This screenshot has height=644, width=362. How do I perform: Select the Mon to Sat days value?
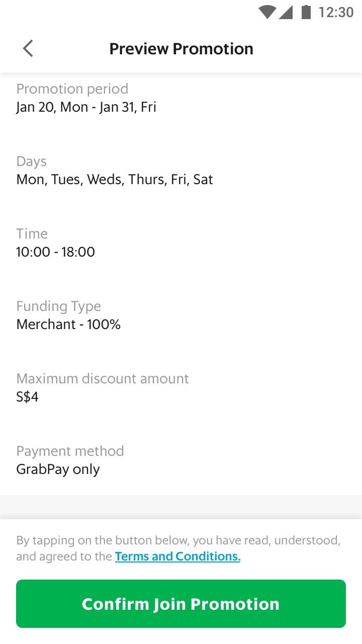(x=115, y=180)
